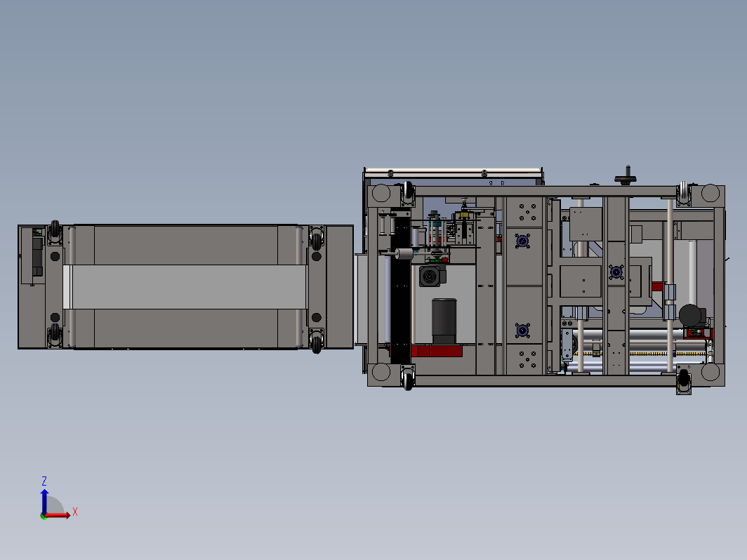Select the red base plate under the motor
The width and height of the screenshot is (747, 560).
point(426,351)
